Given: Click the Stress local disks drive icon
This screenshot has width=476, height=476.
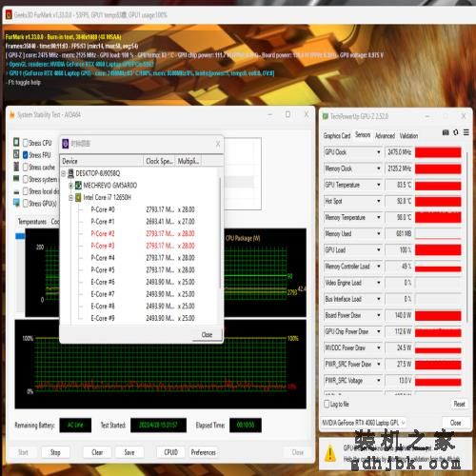Looking at the screenshot, I should click(x=16, y=192).
